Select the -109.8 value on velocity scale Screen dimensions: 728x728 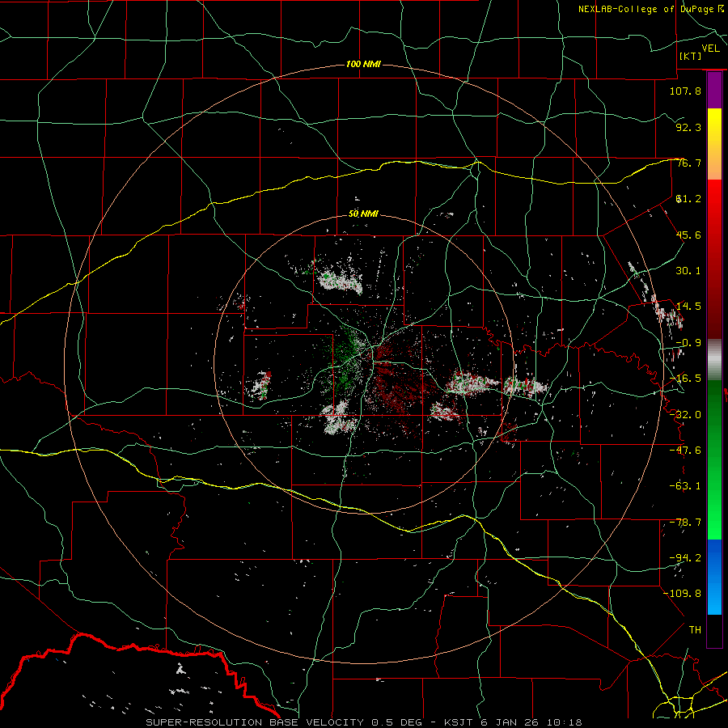click(x=682, y=594)
